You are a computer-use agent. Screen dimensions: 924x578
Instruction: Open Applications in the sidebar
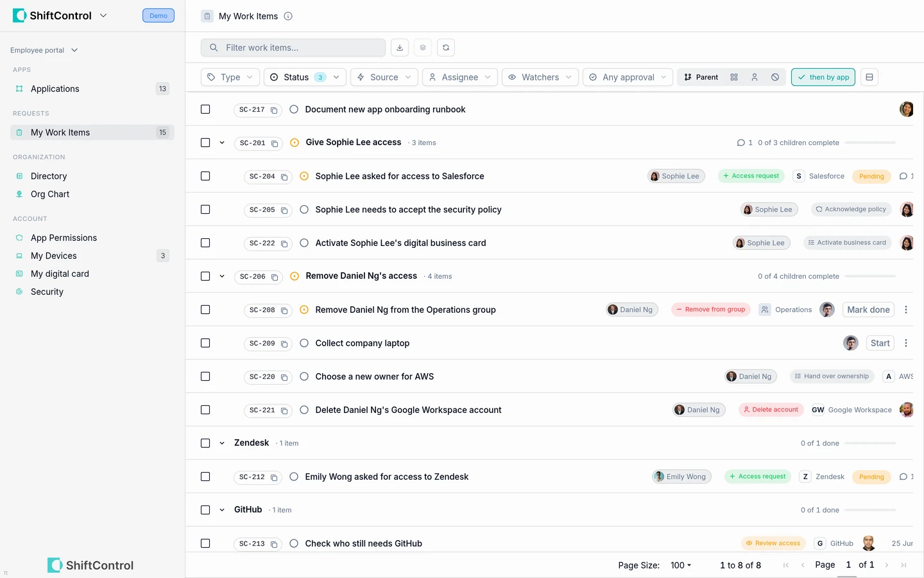click(x=92, y=89)
